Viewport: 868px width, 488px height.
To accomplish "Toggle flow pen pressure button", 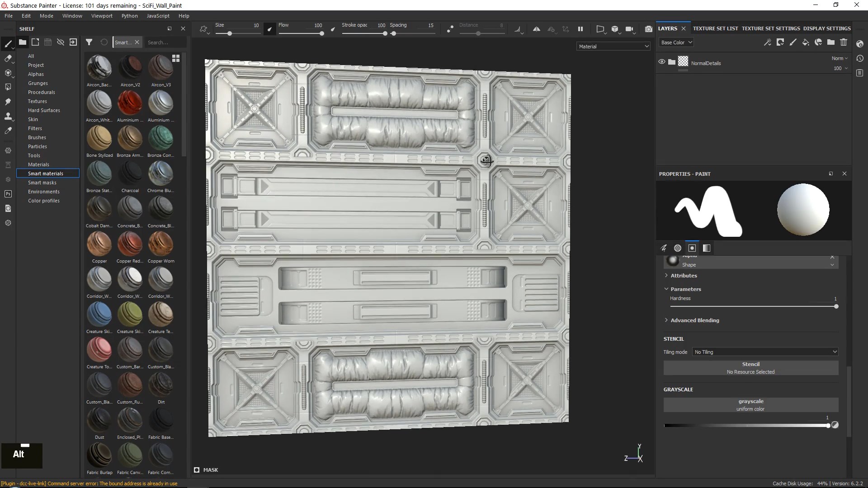I will pos(333,29).
